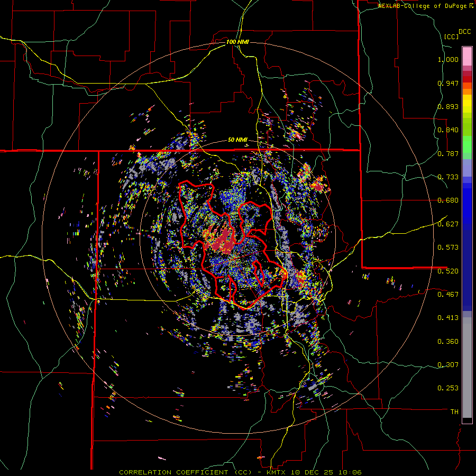Select the 1.000 scale value
Screen dimensions: 476x476
[448, 59]
